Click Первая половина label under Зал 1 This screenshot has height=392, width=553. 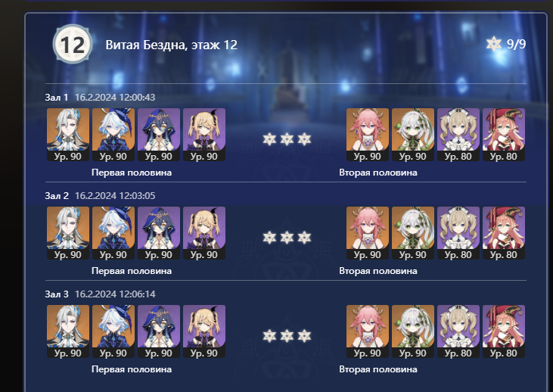click(132, 173)
